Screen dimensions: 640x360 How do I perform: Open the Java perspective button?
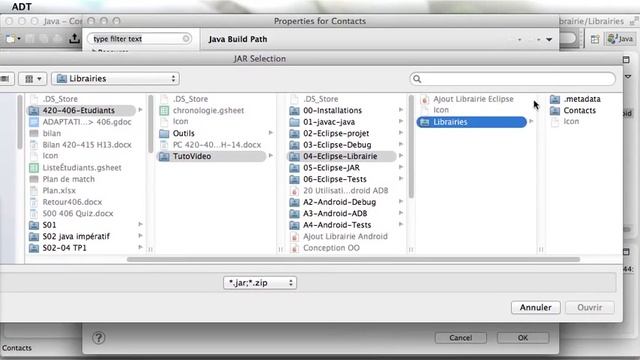[620, 39]
